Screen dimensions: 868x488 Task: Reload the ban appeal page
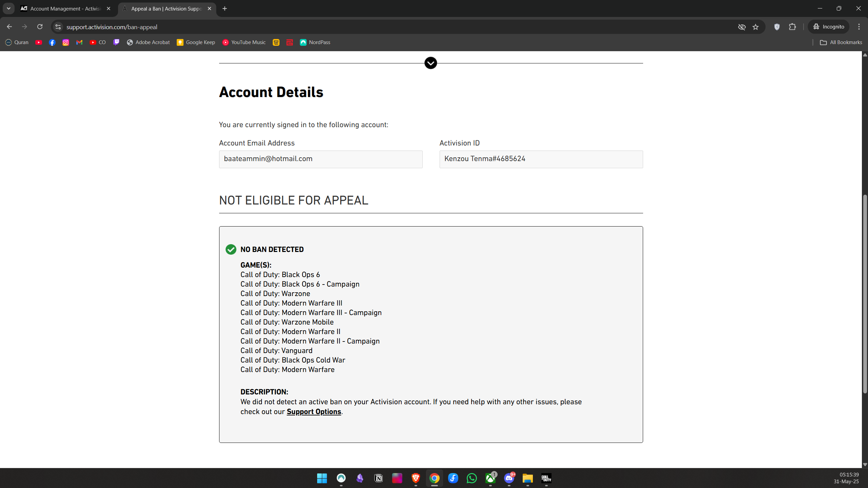(40, 27)
